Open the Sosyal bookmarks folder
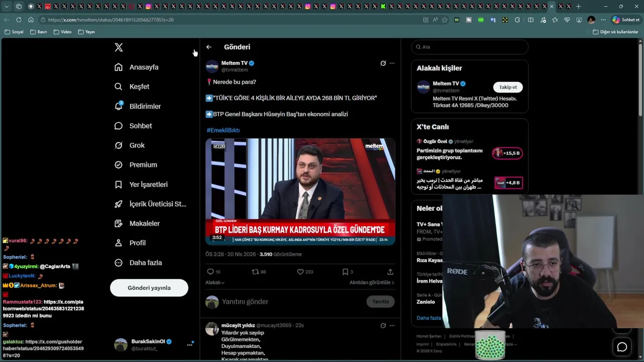Image resolution: width=644 pixels, height=362 pixels. 14,32
